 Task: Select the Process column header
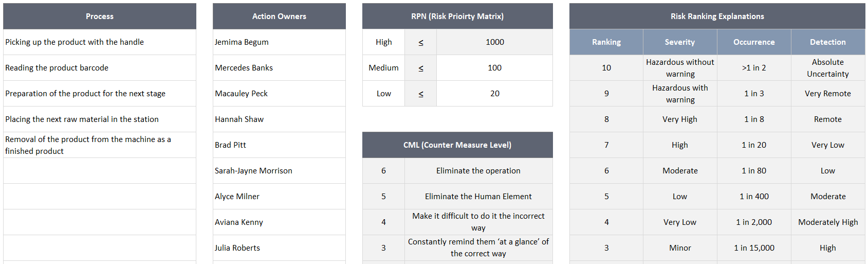point(100,16)
